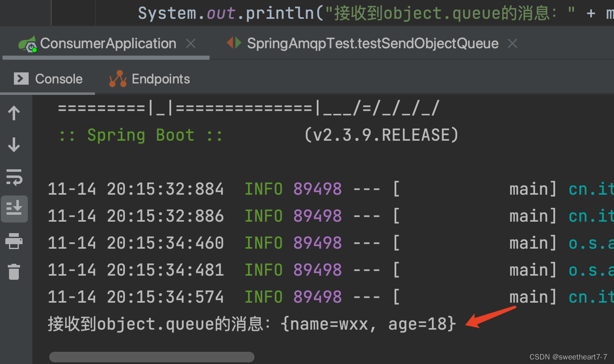Click the log line at 20:15:32:884
Screen dimensions: 614x364
click(x=331, y=189)
